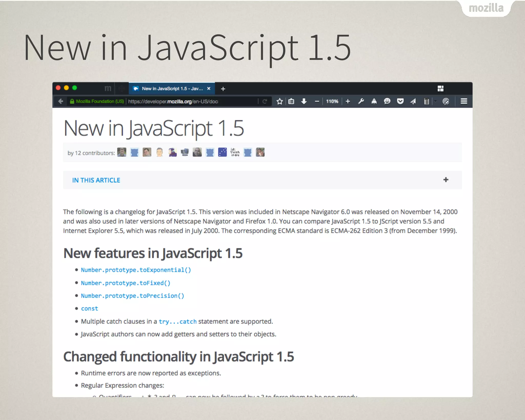
Task: Open developer tools wrench icon
Action: [361, 101]
